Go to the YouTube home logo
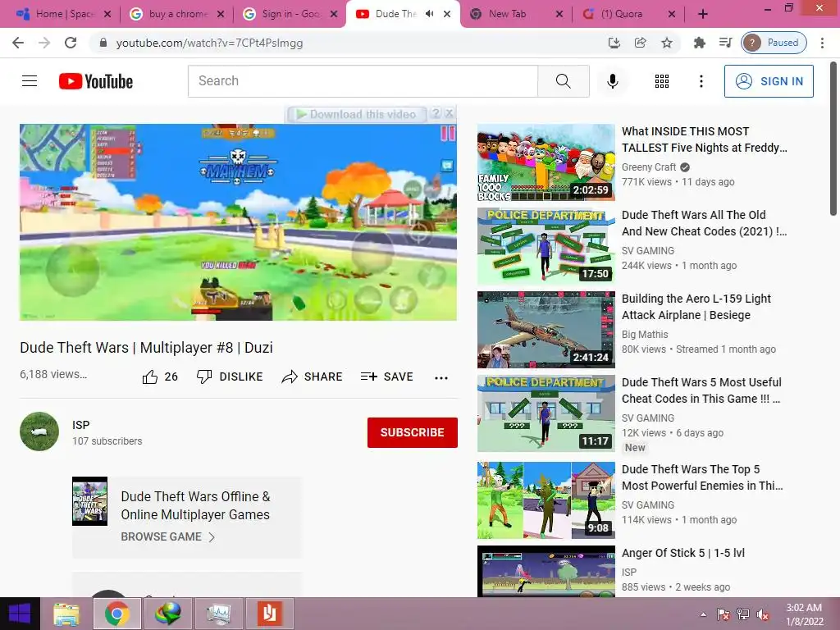This screenshot has height=630, width=840. pyautogui.click(x=96, y=81)
